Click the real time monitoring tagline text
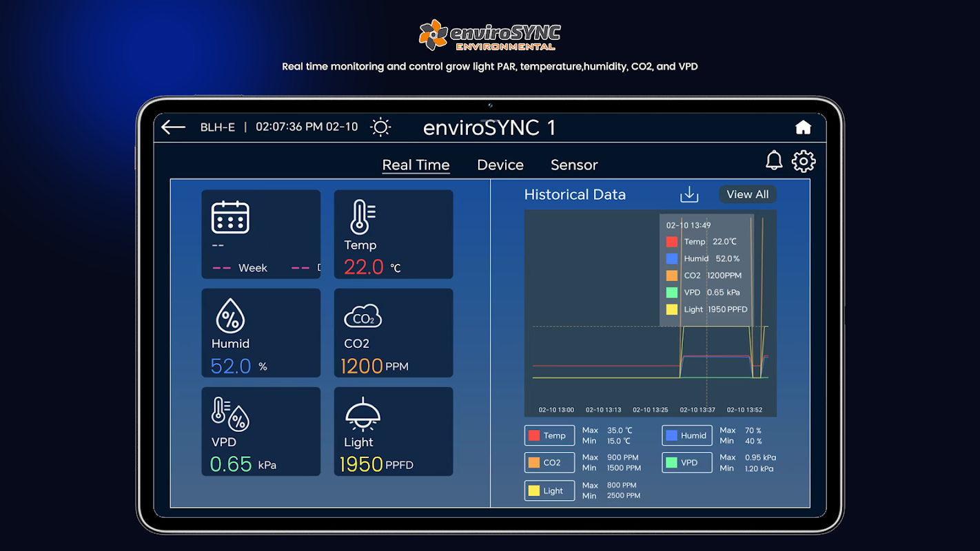The height and width of the screenshot is (551, 980). click(490, 67)
